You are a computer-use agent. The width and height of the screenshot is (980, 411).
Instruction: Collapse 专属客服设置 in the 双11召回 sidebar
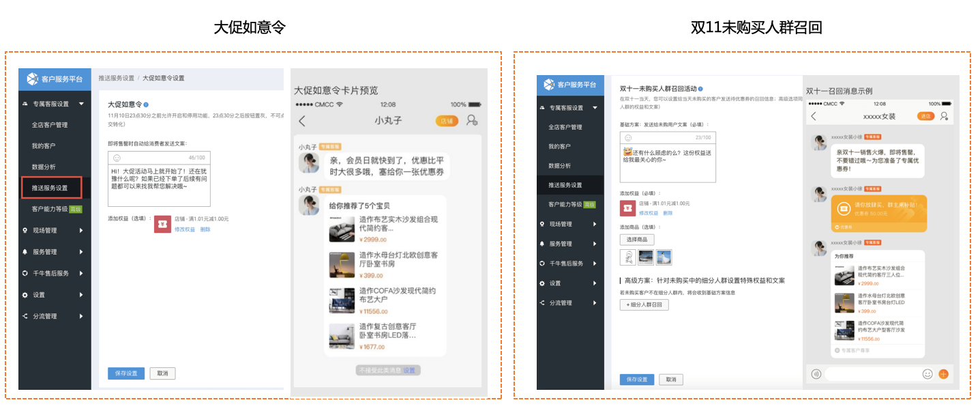pos(595,108)
